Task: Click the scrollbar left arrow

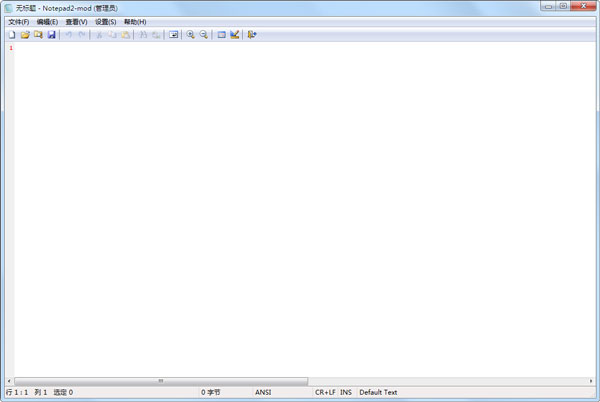Action: pyautogui.click(x=9, y=381)
